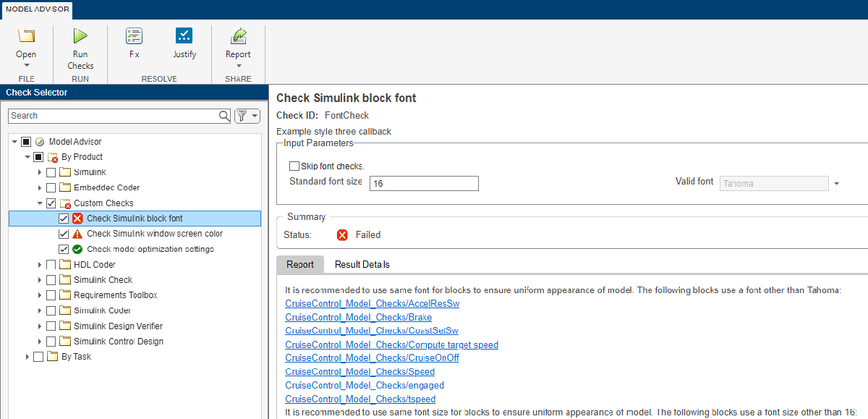Open the Valid font dropdown arrow
Screen dimensions: 868x419
[836, 184]
